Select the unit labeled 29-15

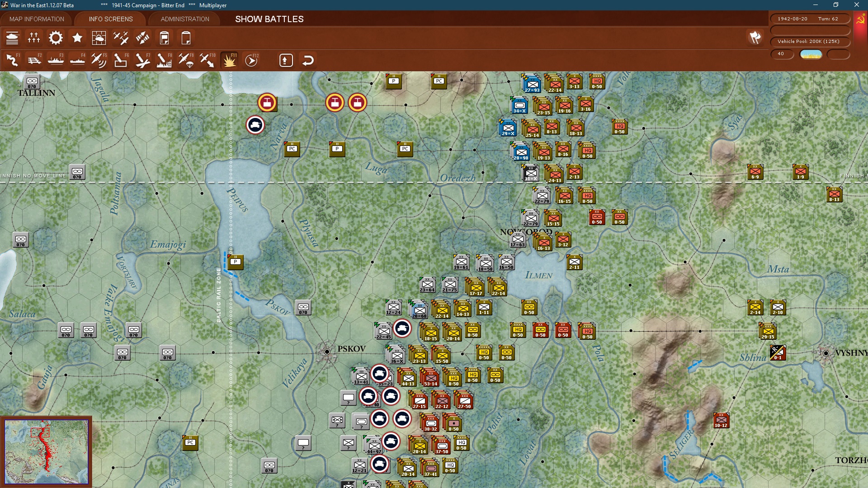[768, 331]
